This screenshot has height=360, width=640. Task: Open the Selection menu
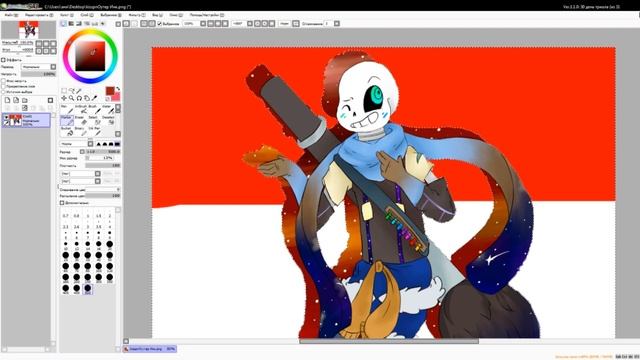111,15
